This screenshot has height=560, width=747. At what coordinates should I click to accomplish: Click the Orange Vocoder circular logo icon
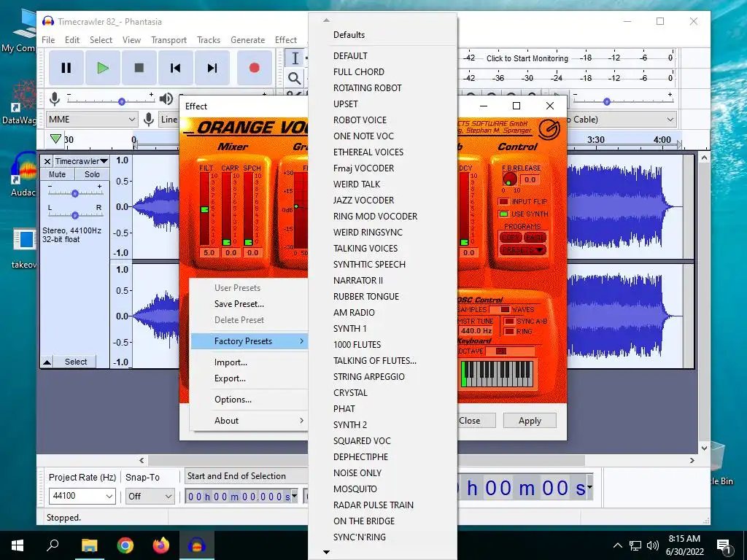tap(549, 129)
